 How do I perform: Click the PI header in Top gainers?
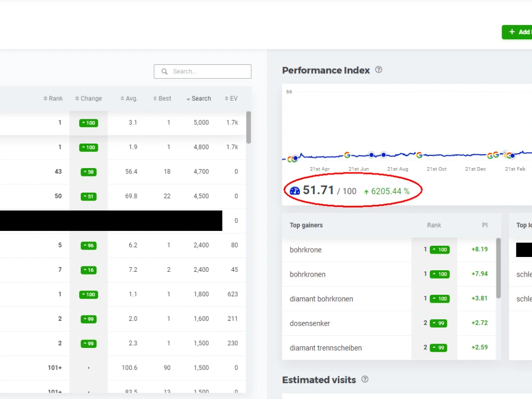coord(485,225)
